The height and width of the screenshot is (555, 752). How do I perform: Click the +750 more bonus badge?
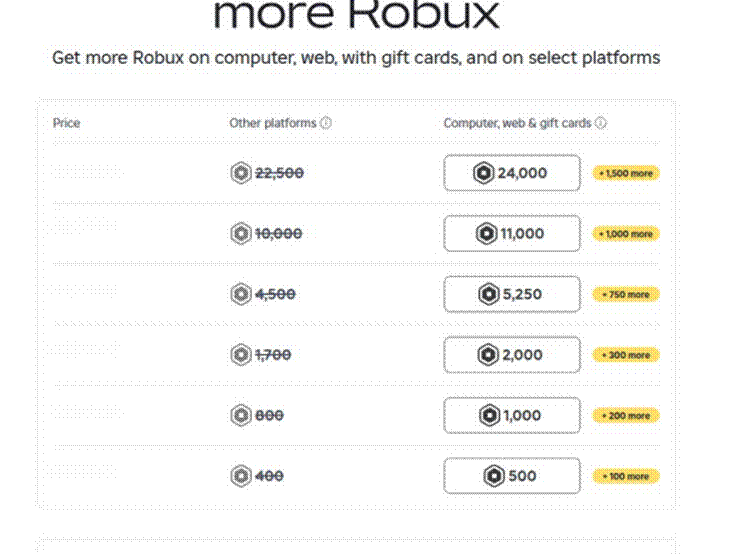(x=625, y=294)
